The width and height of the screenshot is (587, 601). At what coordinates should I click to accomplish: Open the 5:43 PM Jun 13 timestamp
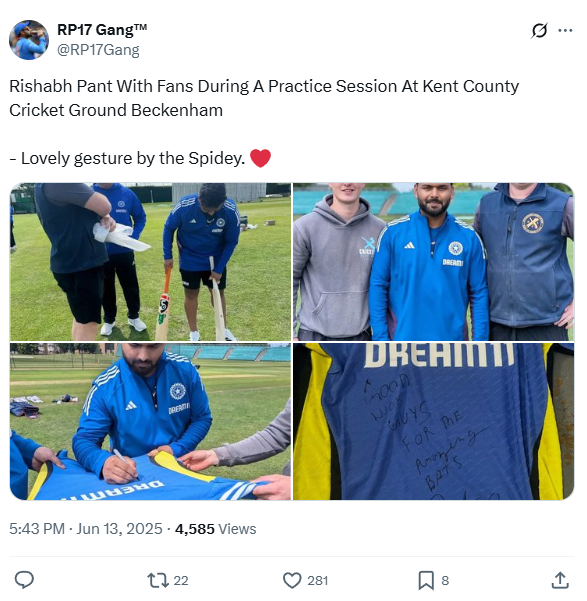click(x=86, y=529)
